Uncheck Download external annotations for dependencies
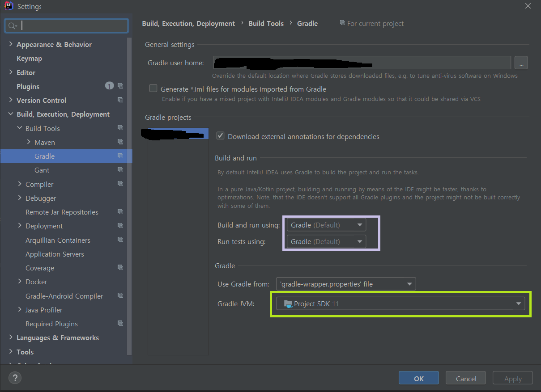This screenshot has width=541, height=392. tap(220, 136)
